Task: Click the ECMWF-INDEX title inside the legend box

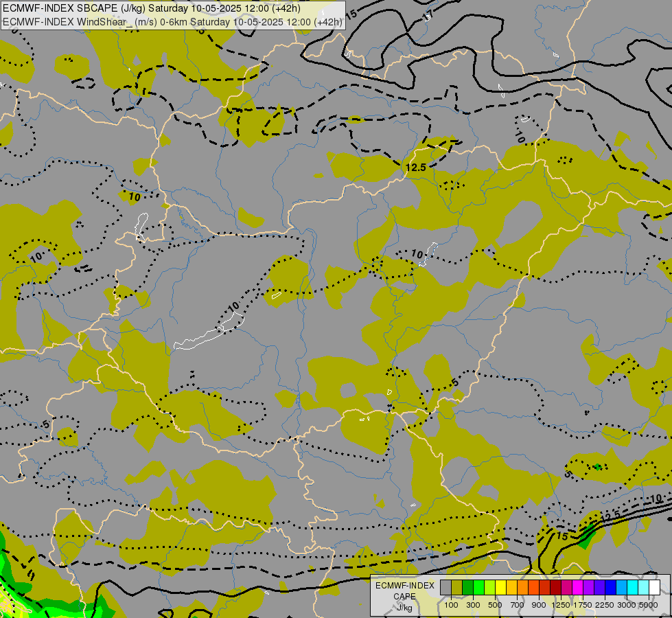Action: (x=405, y=586)
